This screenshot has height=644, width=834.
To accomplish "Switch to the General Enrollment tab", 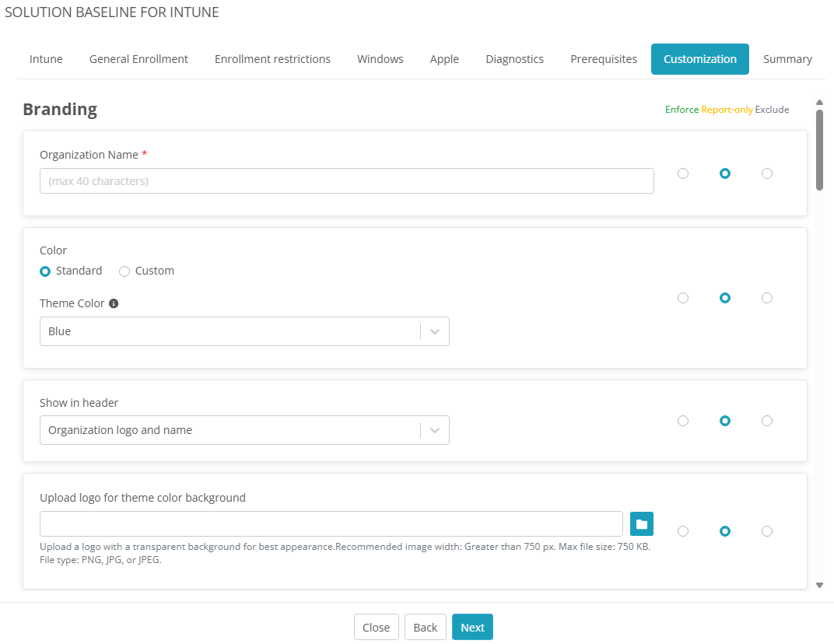I will tap(138, 59).
